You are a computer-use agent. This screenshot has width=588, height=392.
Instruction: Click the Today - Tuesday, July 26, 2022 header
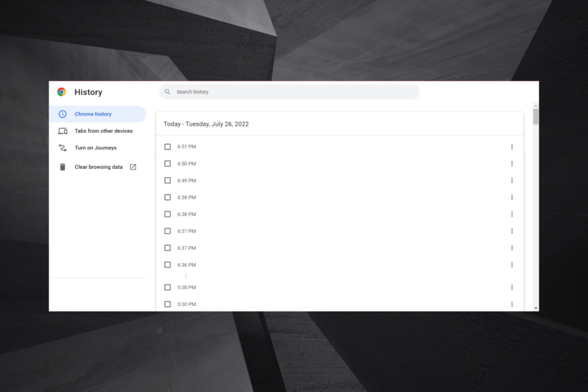click(206, 124)
